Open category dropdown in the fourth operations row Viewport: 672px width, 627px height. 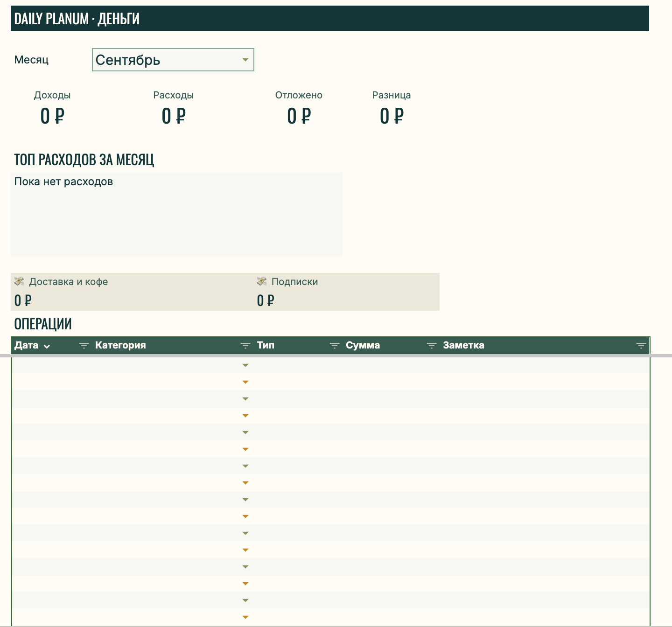(245, 416)
